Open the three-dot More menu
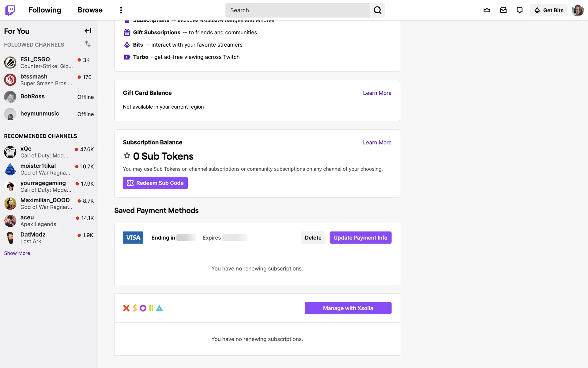 point(121,10)
